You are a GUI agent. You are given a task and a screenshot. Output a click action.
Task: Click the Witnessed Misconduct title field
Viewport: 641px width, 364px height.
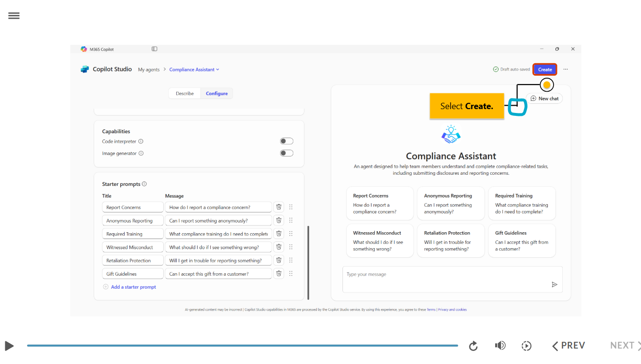(133, 247)
